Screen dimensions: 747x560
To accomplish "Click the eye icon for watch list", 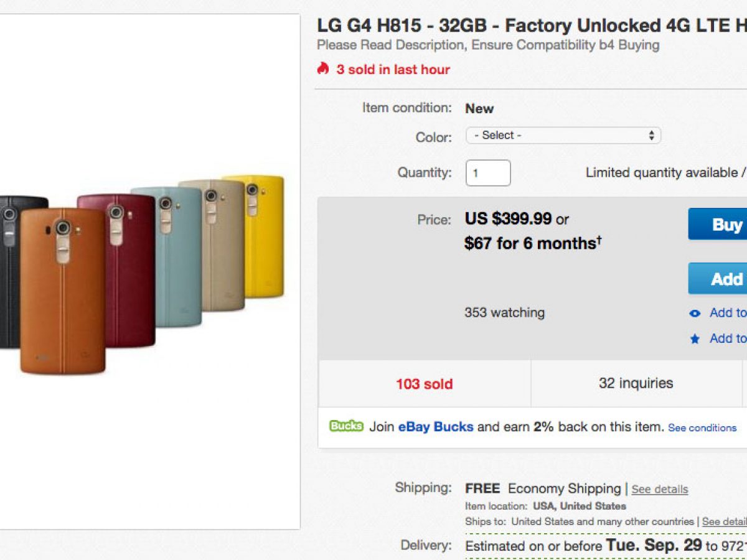I will tap(695, 313).
